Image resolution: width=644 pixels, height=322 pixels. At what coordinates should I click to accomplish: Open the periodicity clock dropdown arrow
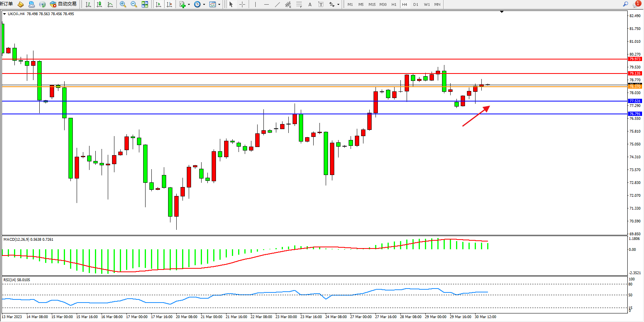click(x=204, y=5)
